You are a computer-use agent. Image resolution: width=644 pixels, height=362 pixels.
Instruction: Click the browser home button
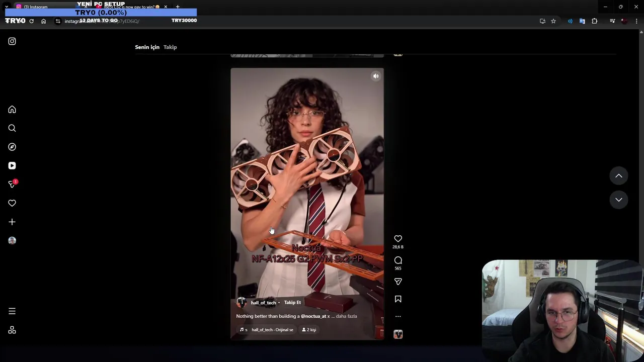click(x=43, y=21)
